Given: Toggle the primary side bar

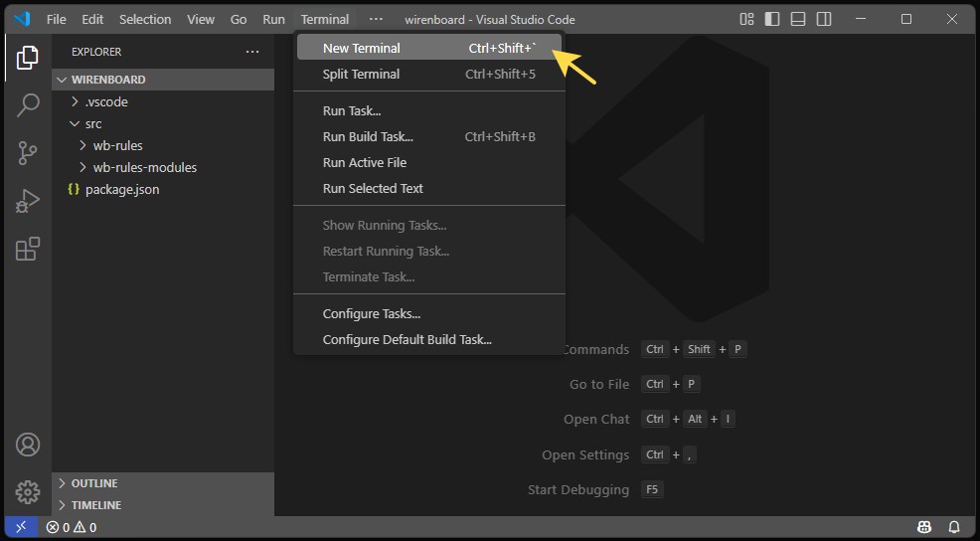Looking at the screenshot, I should click(x=772, y=19).
